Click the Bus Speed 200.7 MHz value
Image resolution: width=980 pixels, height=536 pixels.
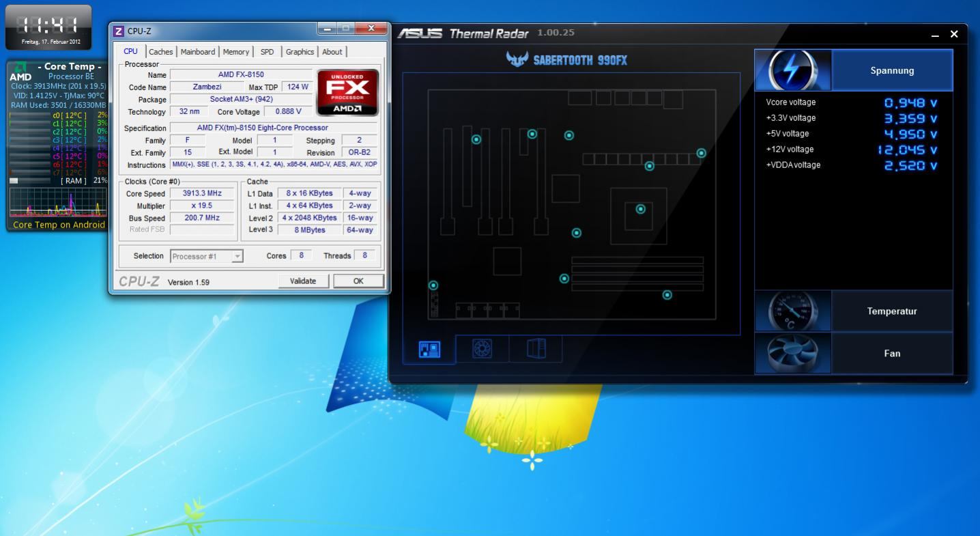point(202,218)
